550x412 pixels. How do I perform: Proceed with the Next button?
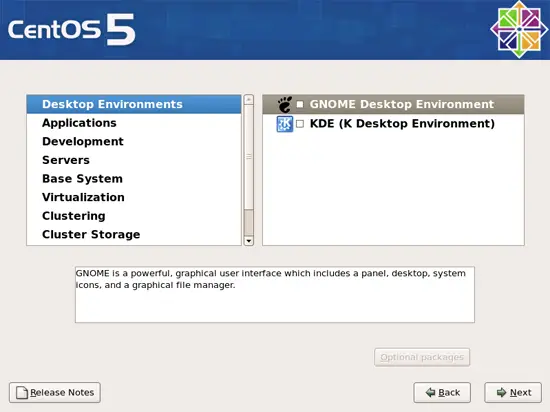click(x=513, y=392)
